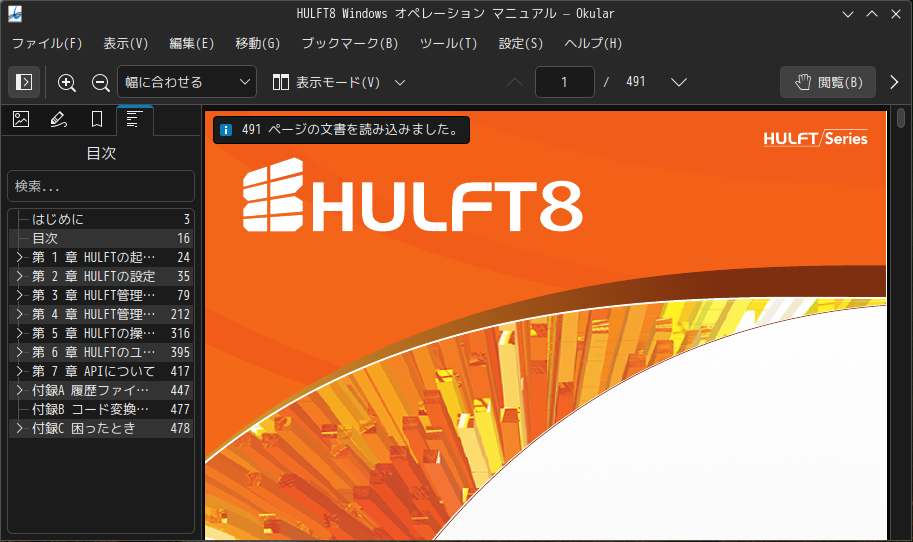Open the ファイル(F) menu
Screen dimensions: 913x542
tap(47, 44)
